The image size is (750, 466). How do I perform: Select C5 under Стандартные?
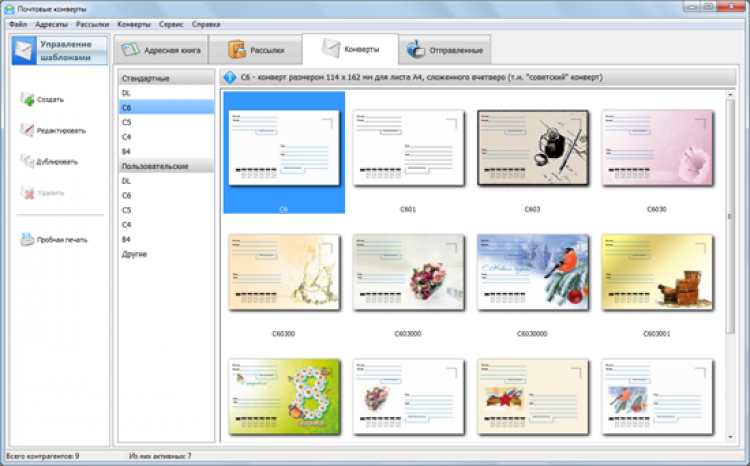(x=166, y=122)
